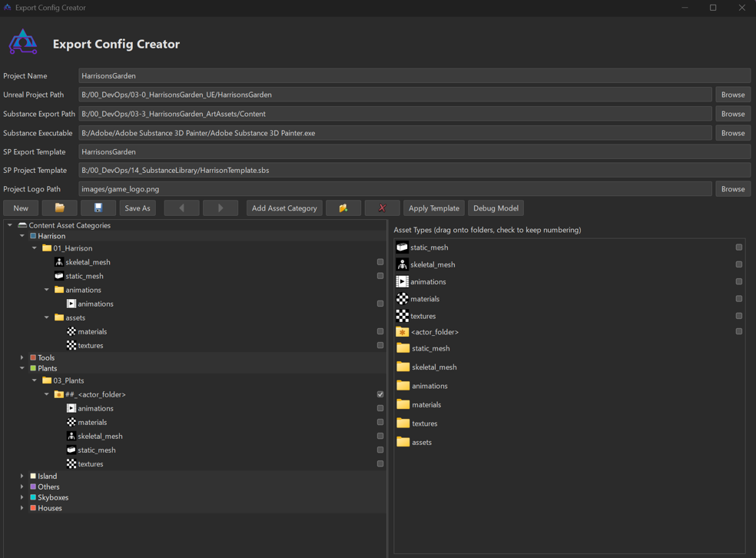Collapse the Harrison category
This screenshot has width=756, height=558.
point(22,236)
